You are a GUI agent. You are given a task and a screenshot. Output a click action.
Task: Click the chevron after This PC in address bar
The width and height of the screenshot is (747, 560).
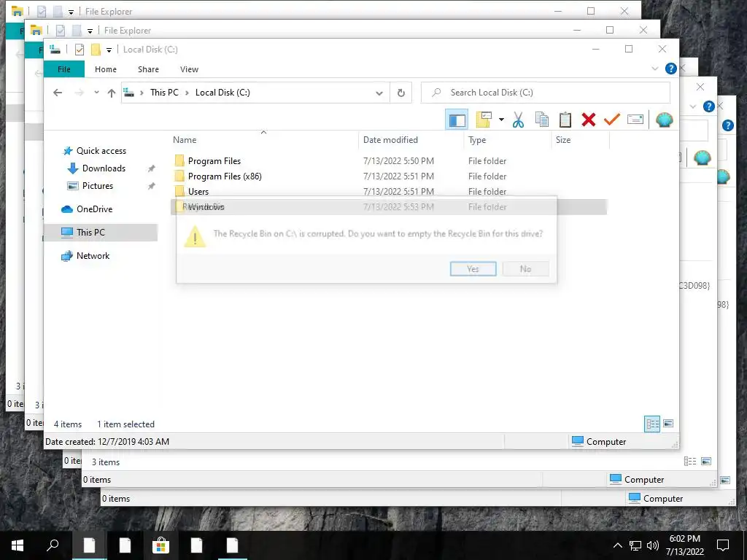tap(187, 93)
